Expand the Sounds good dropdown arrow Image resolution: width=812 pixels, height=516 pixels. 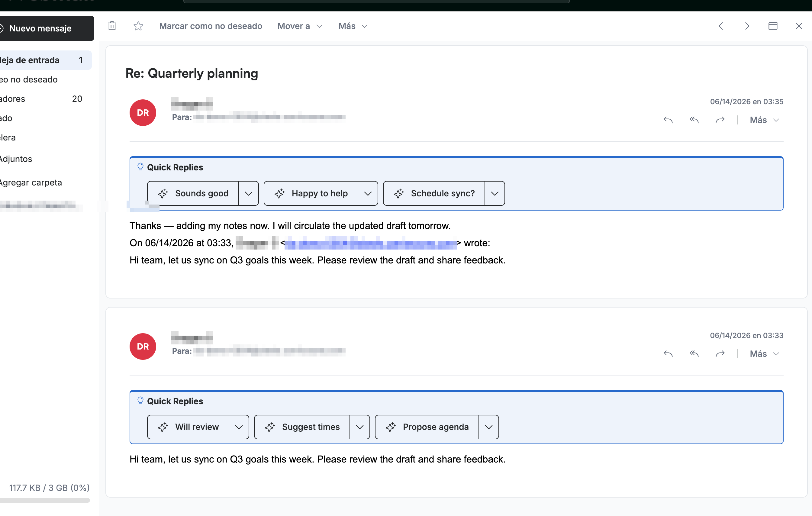tap(249, 193)
